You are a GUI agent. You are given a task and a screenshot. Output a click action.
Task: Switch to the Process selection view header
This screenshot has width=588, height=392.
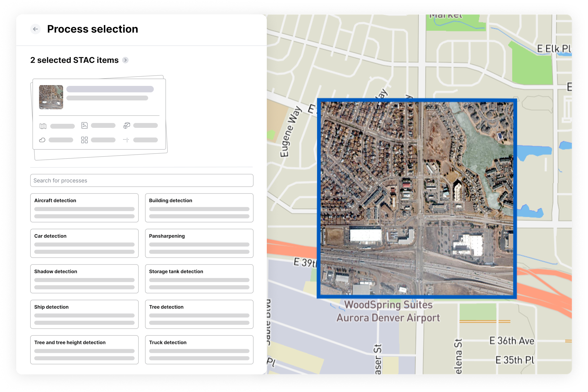pos(92,29)
